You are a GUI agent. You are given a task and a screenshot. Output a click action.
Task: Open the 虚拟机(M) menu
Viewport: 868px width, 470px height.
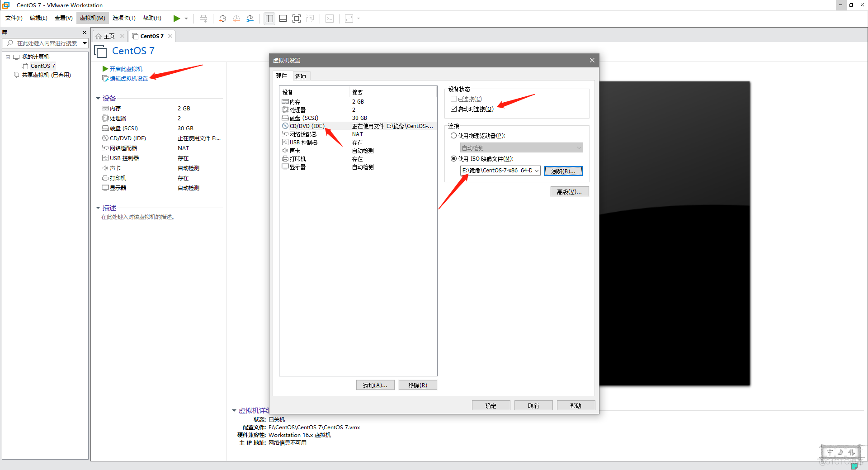(x=93, y=18)
